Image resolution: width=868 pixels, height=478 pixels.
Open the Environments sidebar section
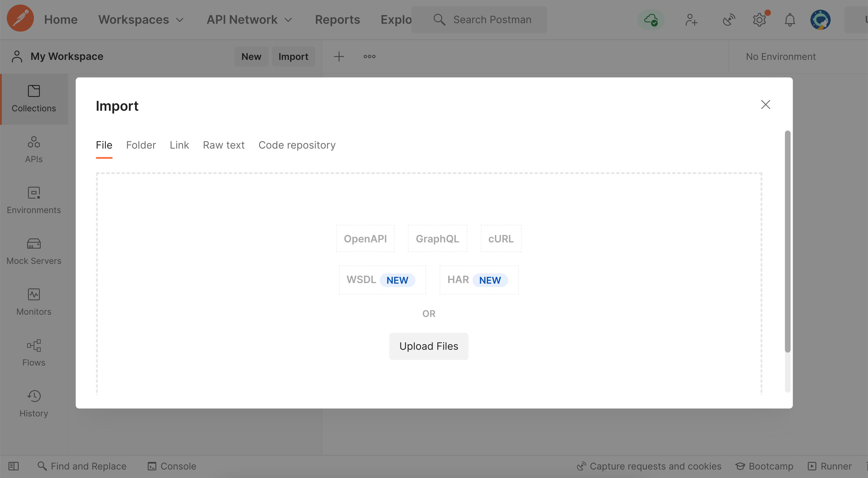point(34,200)
